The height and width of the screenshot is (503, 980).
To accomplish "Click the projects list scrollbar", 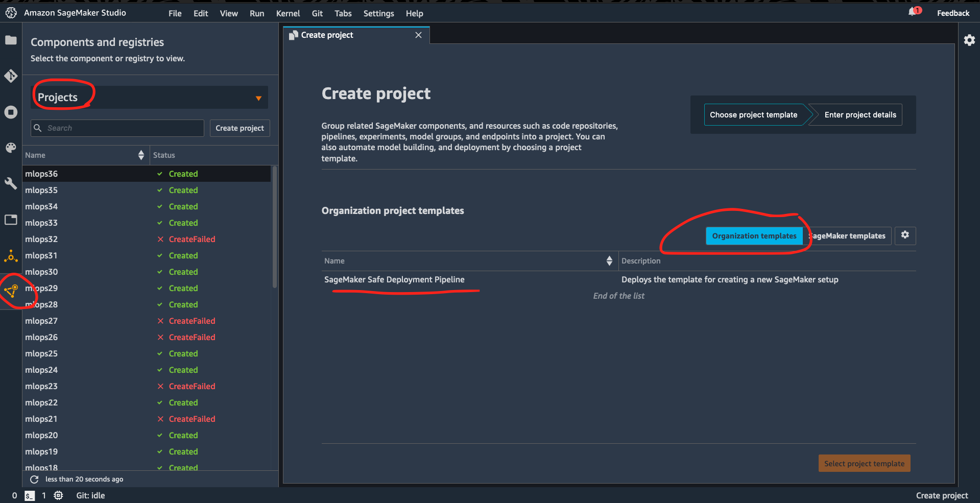I will coord(275,227).
